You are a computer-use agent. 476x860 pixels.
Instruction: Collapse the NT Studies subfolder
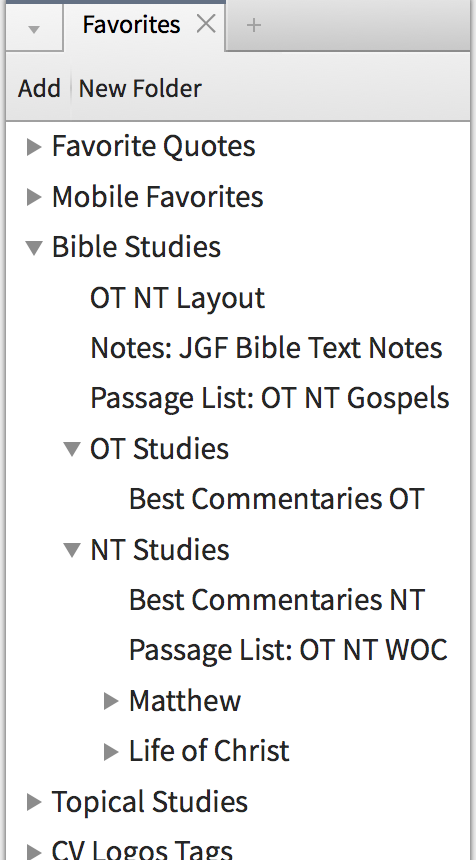click(72, 550)
